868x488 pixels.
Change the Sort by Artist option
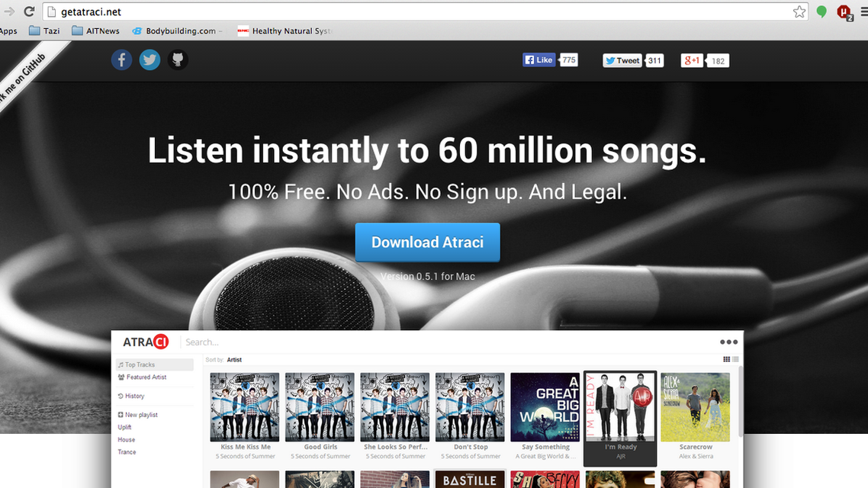tap(234, 360)
